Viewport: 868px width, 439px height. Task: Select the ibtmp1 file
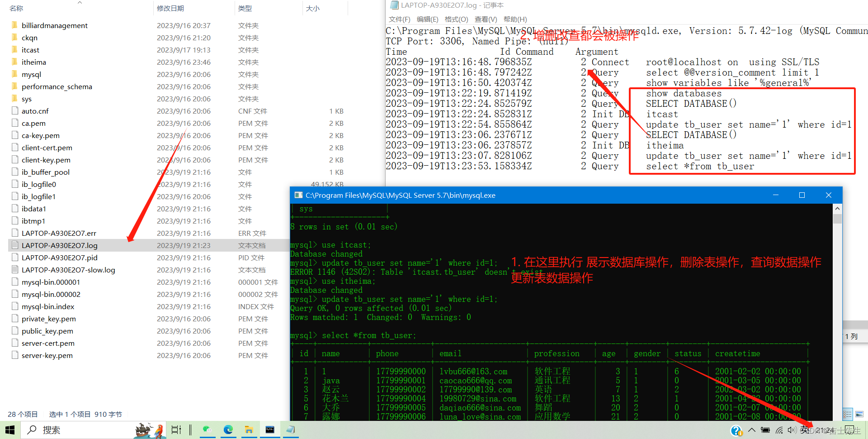[33, 221]
